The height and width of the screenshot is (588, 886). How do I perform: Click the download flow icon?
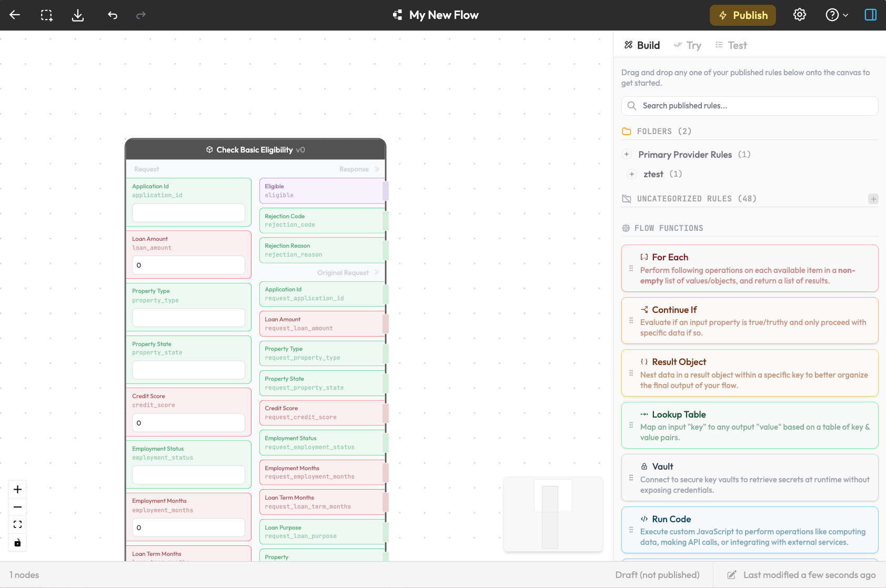(78, 15)
